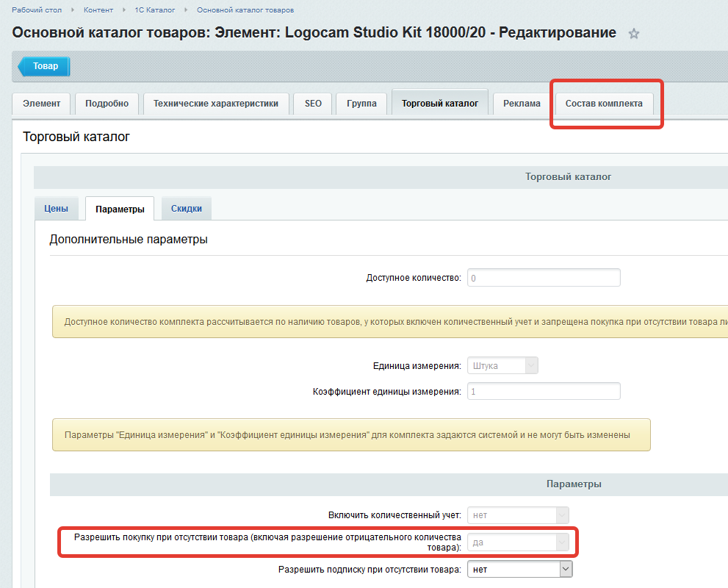Switch to the Скидки sub-tab
Viewport: 728px width, 588px height.
pyautogui.click(x=187, y=209)
